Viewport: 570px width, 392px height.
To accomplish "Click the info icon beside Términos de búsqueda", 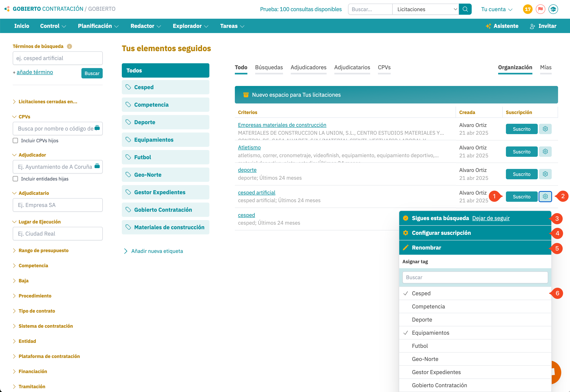I will click(x=69, y=46).
